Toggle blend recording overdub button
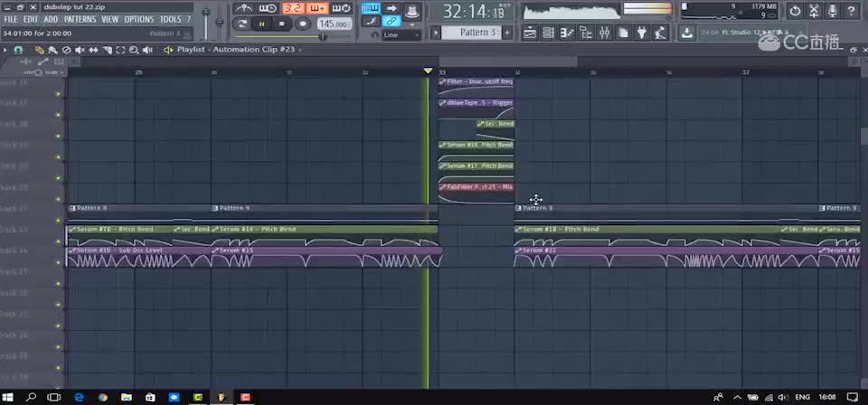The height and width of the screenshot is (405, 868). click(x=317, y=8)
